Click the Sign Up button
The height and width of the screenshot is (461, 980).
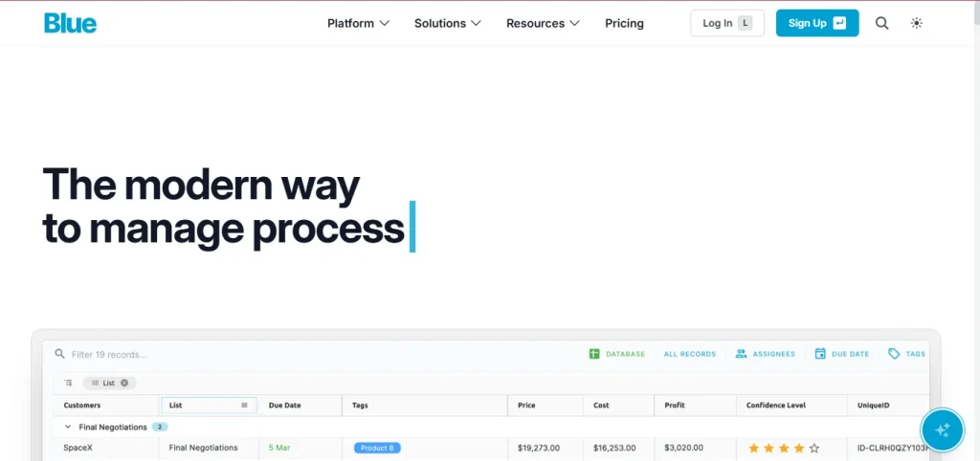[816, 23]
